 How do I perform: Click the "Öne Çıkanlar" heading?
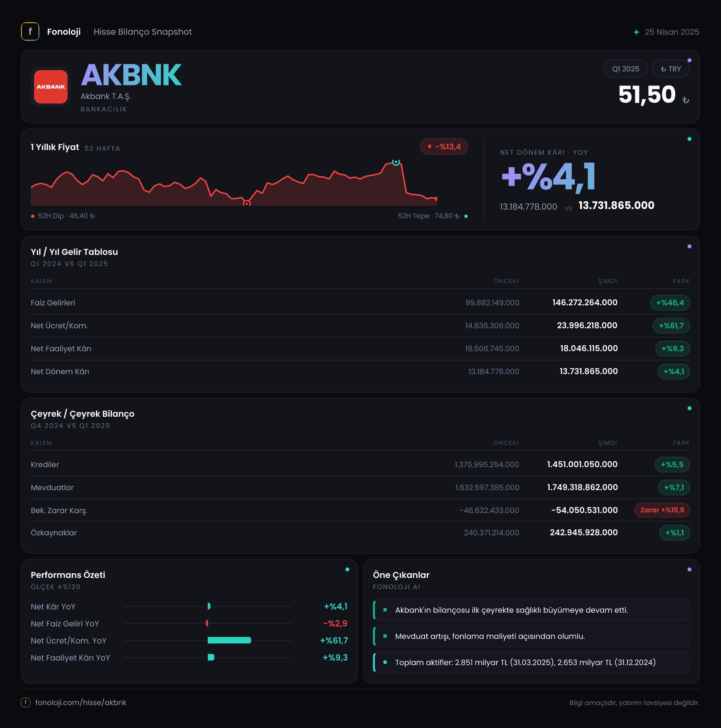401,575
